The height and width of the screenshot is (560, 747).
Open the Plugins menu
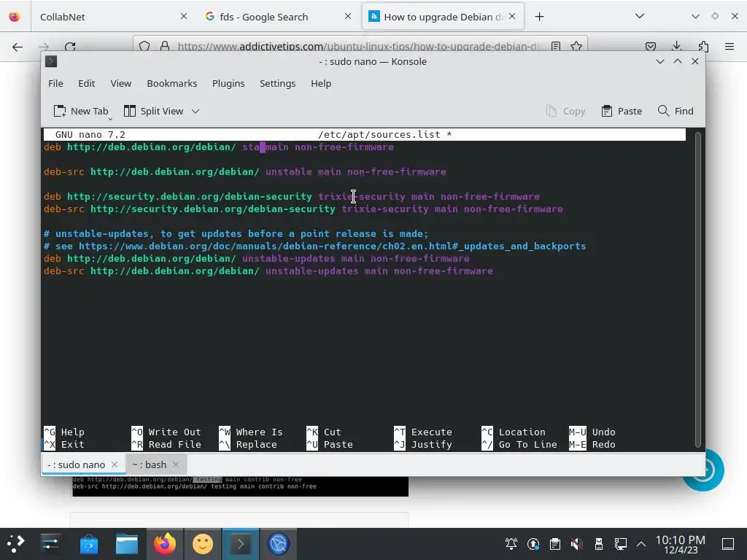coord(228,83)
